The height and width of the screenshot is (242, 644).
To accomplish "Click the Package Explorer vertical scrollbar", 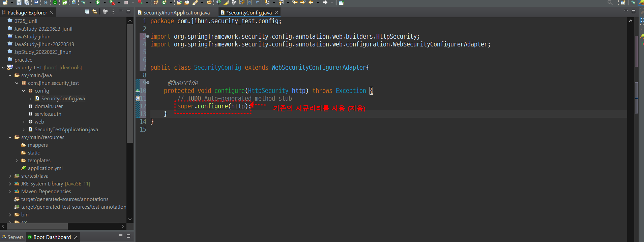I will pos(130,83).
